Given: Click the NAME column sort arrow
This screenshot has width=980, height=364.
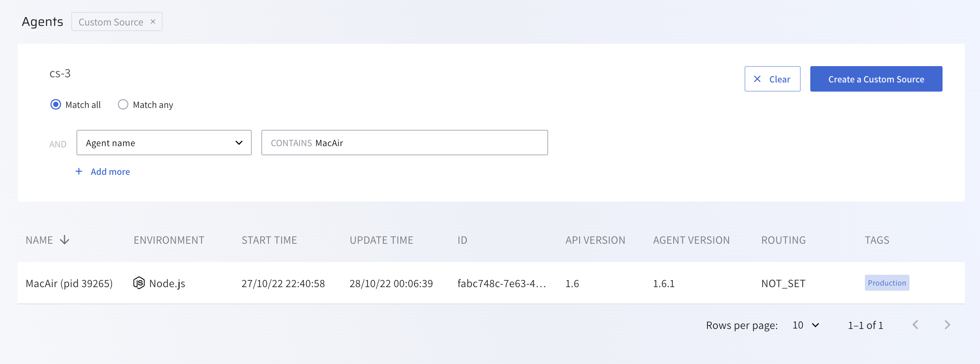Looking at the screenshot, I should coord(65,240).
